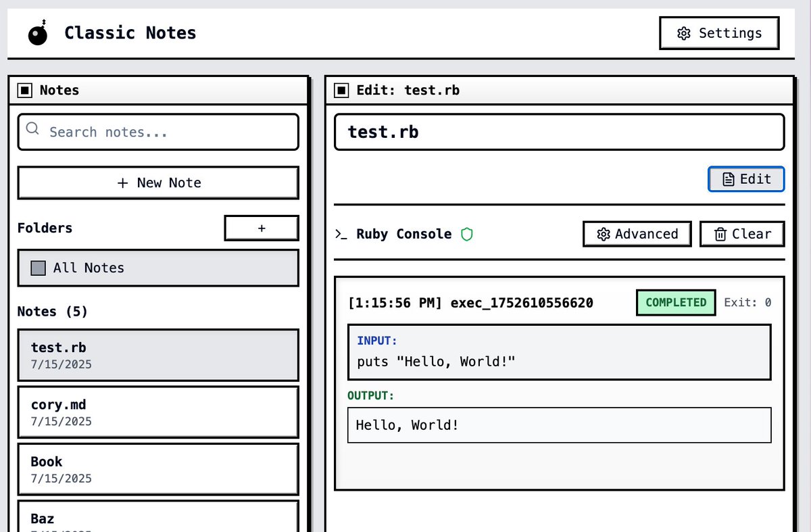Click the exec_1752610556620 label
Screen dimensions: 811x532
point(520,303)
